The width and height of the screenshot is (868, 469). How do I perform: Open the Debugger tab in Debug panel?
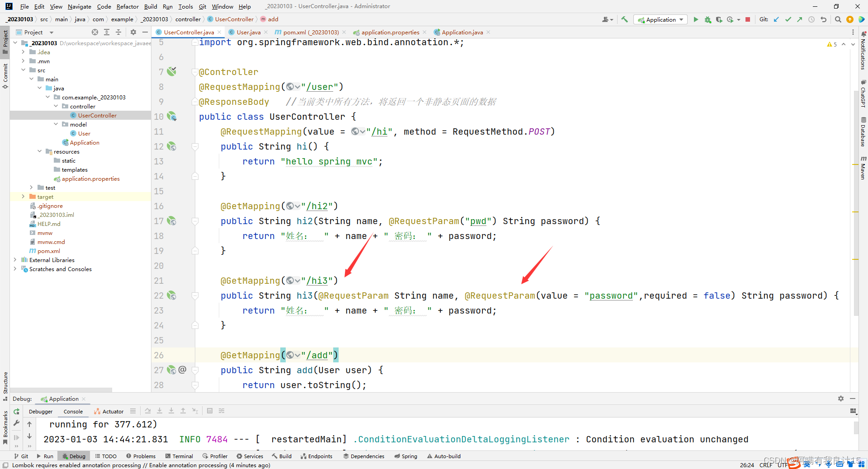(41, 411)
